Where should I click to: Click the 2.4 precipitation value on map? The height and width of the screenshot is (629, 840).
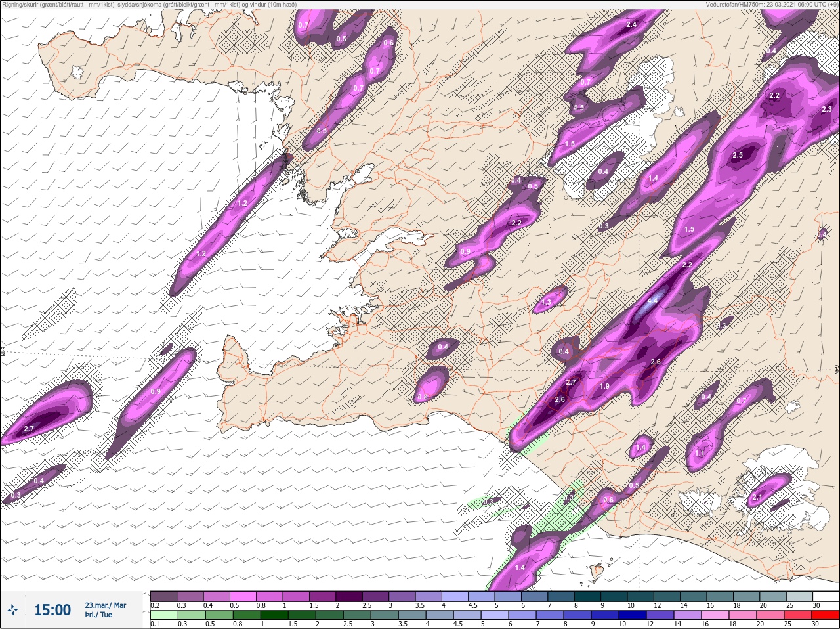point(631,24)
